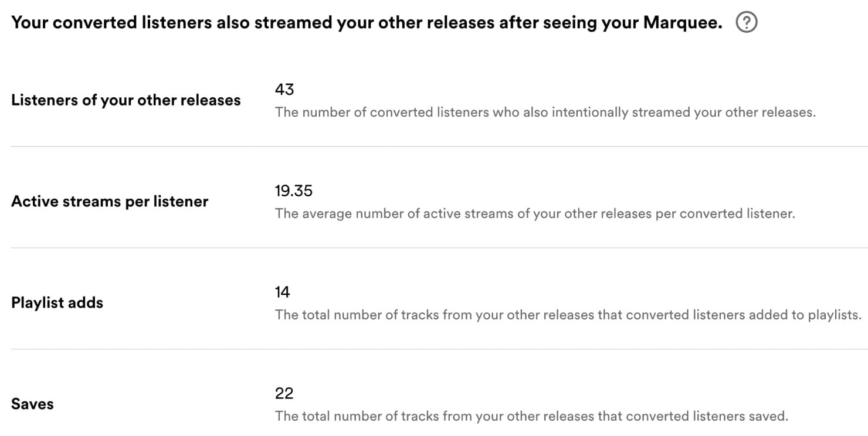Image resolution: width=868 pixels, height=436 pixels.
Task: Click the 'Your converted listeners also streamed' heading
Action: click(x=367, y=23)
